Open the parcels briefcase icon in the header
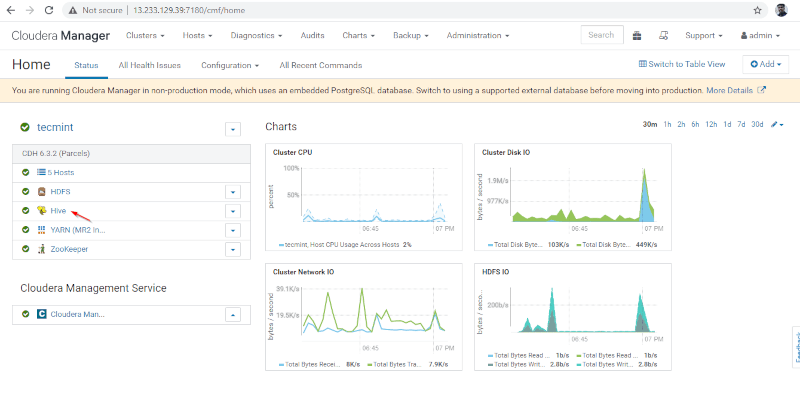Viewport: 800px width, 409px height. click(x=637, y=36)
